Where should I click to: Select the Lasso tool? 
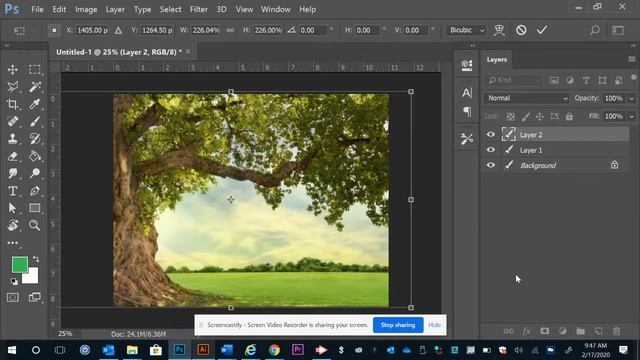tap(13, 87)
